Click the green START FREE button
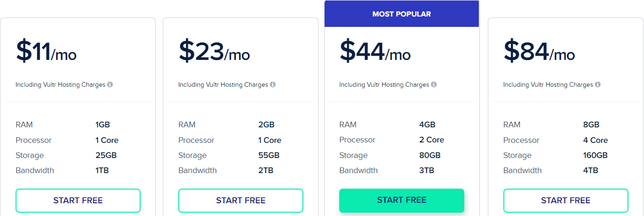The width and height of the screenshot is (644, 216). (x=401, y=200)
